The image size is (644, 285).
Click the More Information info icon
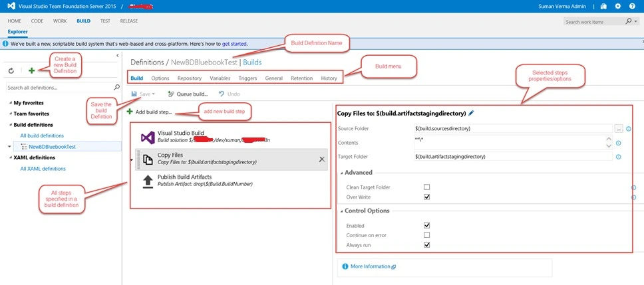(x=345, y=266)
